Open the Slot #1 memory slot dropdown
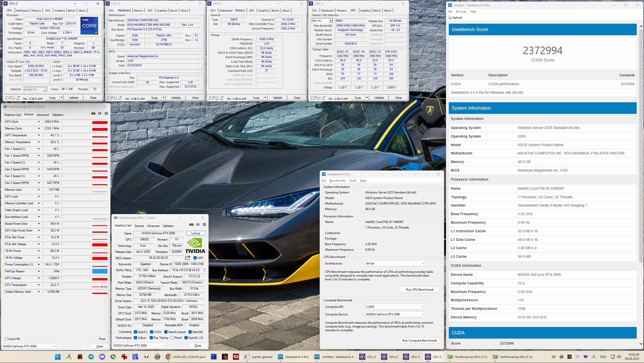 322,21
